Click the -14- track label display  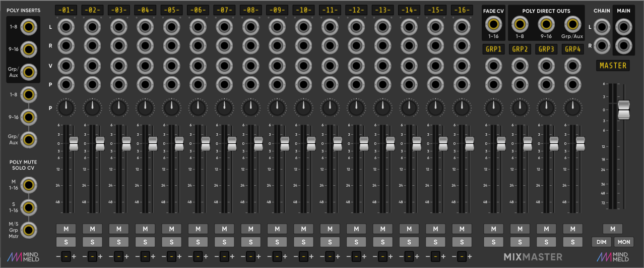point(409,10)
